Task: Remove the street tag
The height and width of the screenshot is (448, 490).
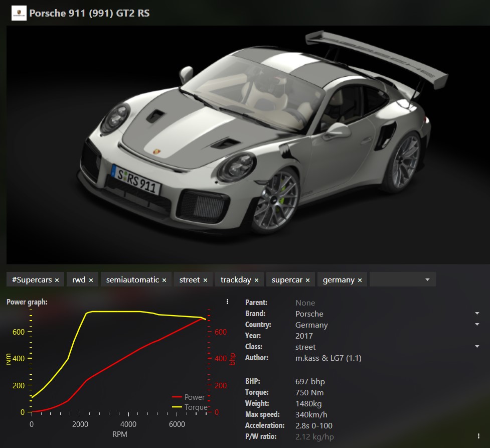Action: [x=205, y=280]
